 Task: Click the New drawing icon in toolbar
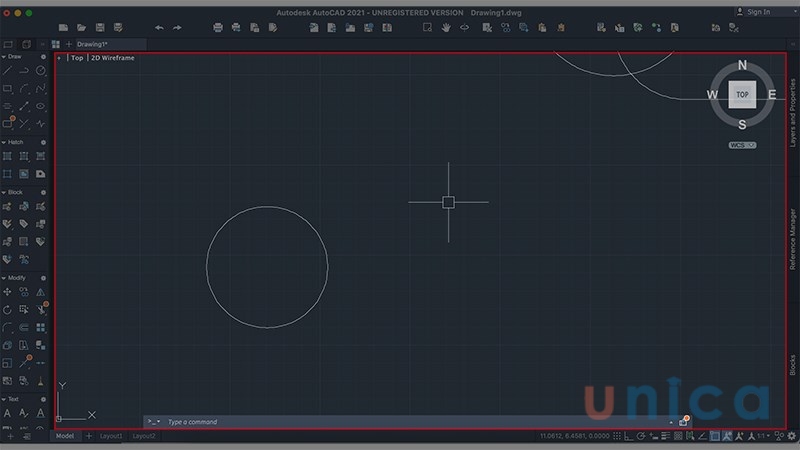point(63,28)
